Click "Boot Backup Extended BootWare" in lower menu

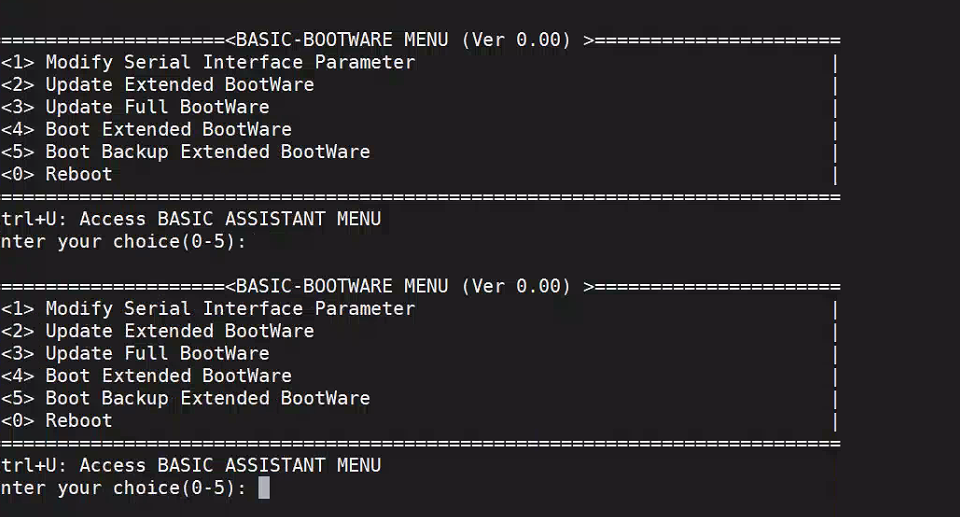207,398
